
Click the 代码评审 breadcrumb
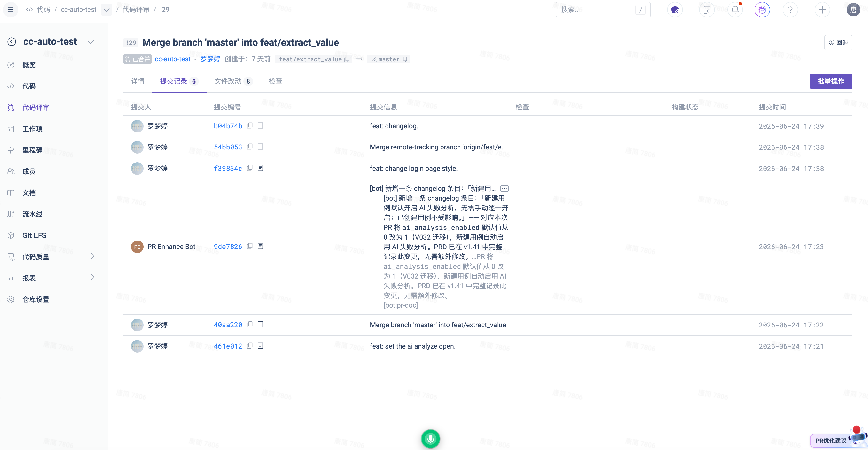[136, 9]
